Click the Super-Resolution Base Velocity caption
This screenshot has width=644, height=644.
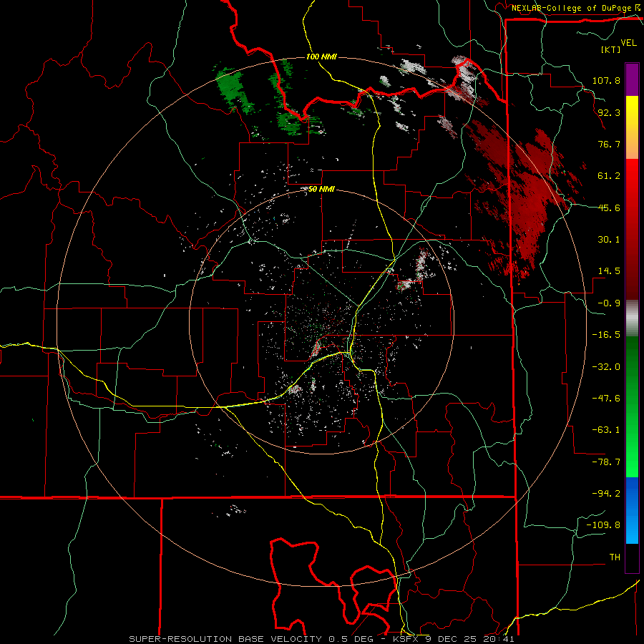pos(321,639)
